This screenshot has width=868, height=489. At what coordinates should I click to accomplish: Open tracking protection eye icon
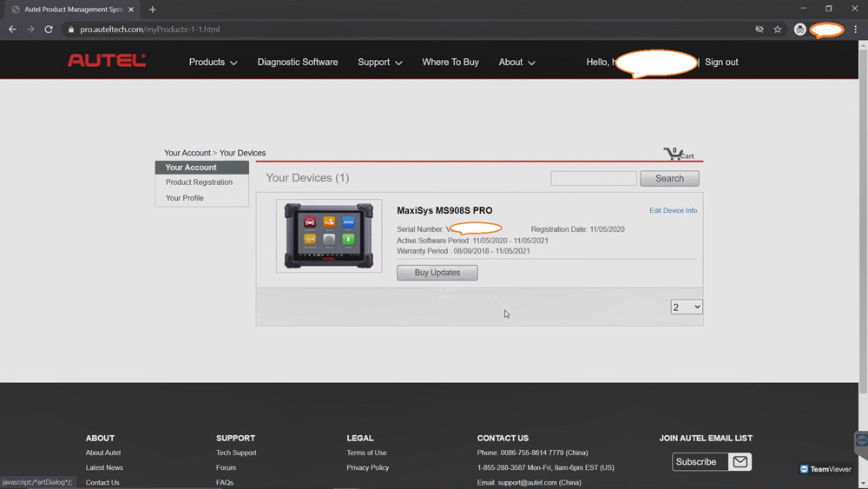(759, 30)
